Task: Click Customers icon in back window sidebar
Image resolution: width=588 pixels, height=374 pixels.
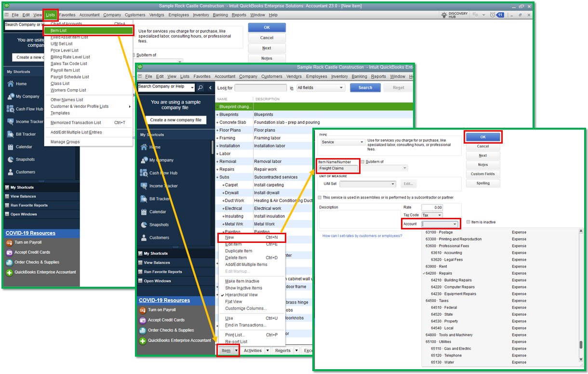Action: [x=11, y=172]
